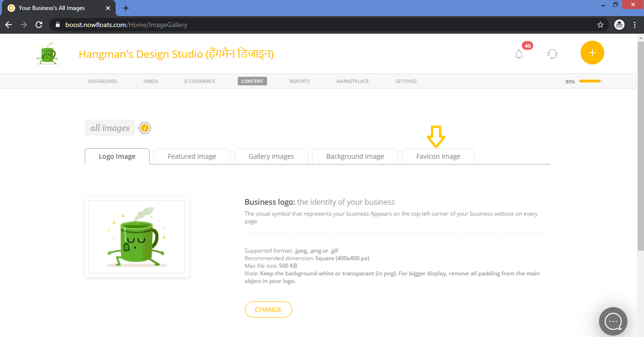The width and height of the screenshot is (644, 337).
Task: Click the 90% profile completion progress bar
Action: [x=590, y=81]
